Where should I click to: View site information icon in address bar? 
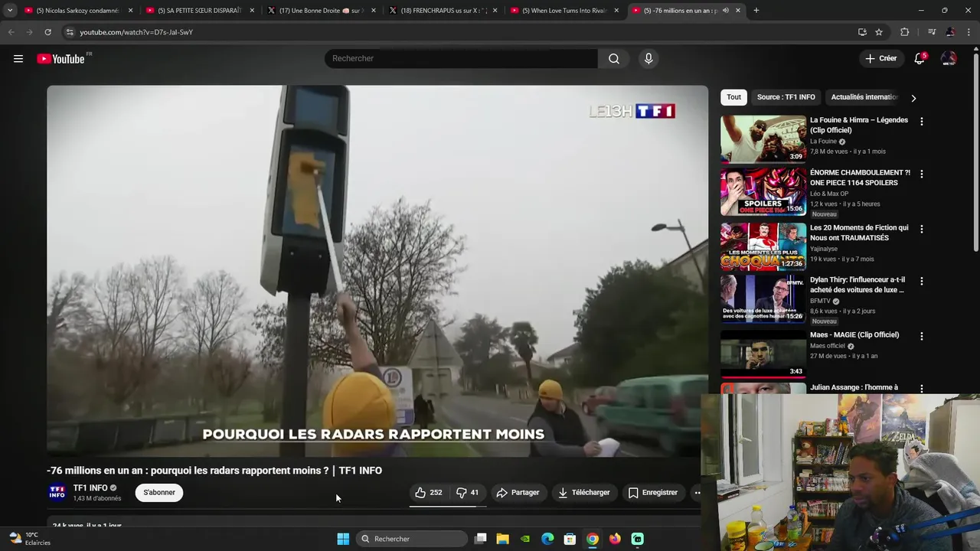pyautogui.click(x=70, y=32)
